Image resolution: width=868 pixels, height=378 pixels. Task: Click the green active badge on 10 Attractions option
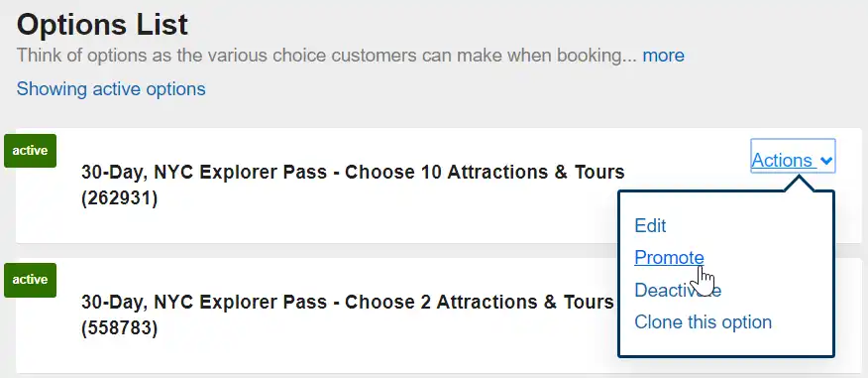pyautogui.click(x=30, y=151)
